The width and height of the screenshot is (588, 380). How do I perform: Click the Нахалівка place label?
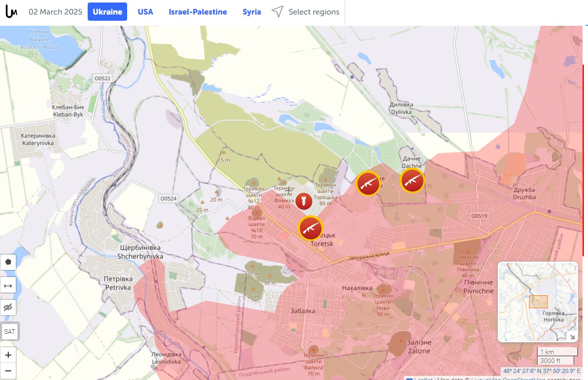(x=357, y=288)
